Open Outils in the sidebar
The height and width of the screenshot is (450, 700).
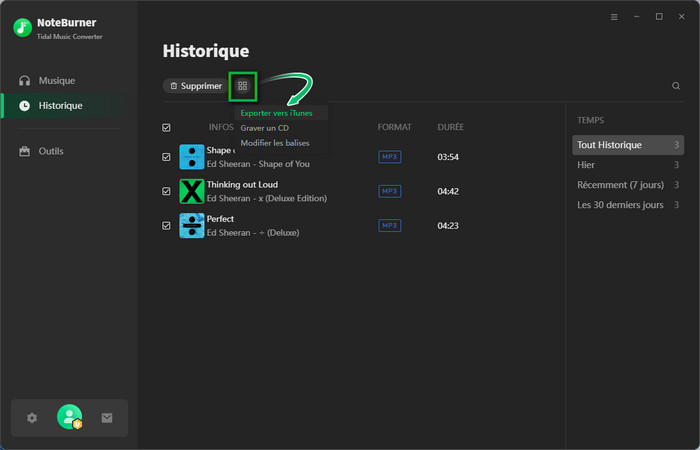[50, 151]
